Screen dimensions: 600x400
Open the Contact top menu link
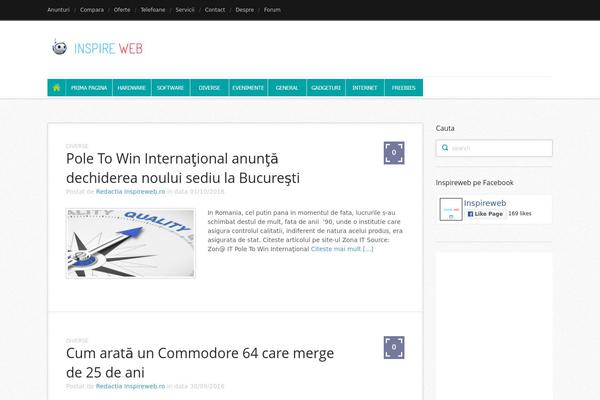[x=215, y=10]
